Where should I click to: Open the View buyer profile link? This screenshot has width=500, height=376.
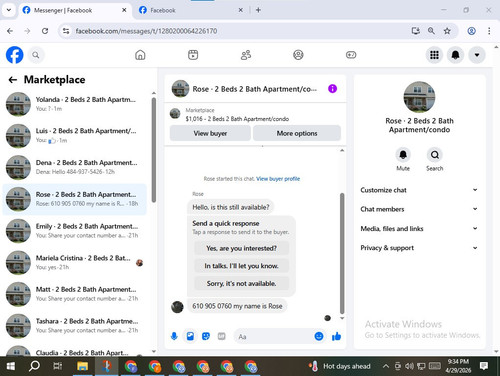[278, 179]
